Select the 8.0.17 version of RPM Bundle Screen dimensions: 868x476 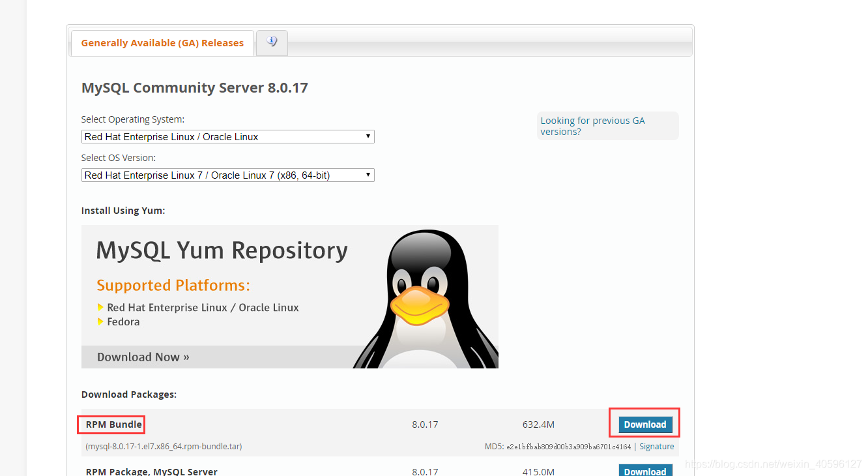point(425,424)
